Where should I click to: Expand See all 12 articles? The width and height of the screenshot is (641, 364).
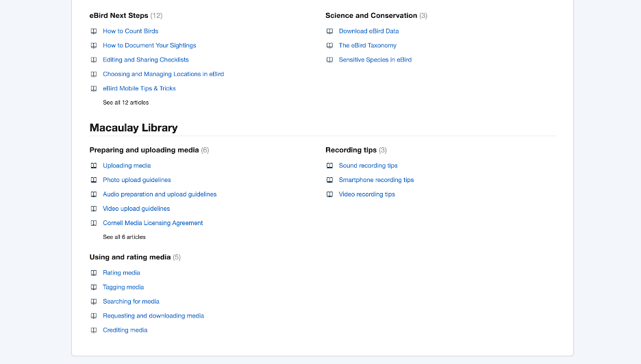125,103
